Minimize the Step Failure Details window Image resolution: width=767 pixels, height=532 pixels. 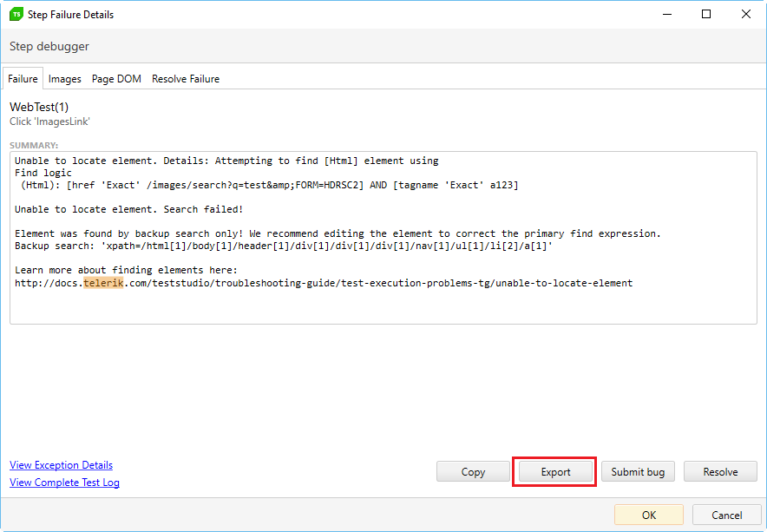tap(666, 14)
